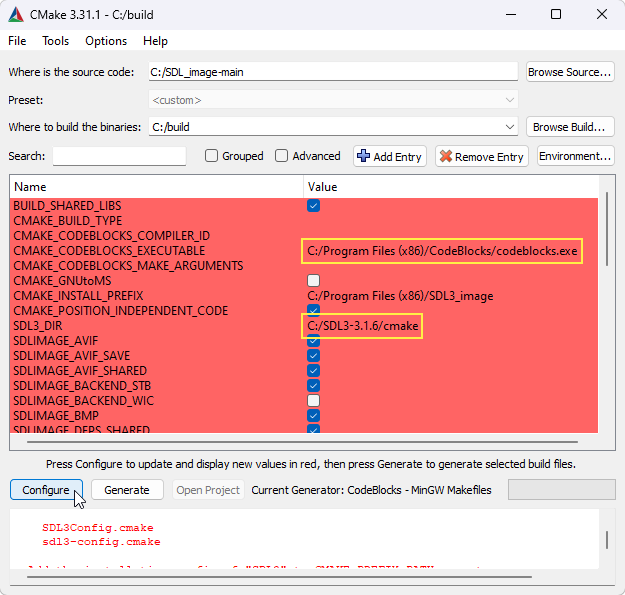Select CMAKE_CODEBLOCKS_EXECUTABLE name
Image resolution: width=625 pixels, height=595 pixels.
(109, 251)
